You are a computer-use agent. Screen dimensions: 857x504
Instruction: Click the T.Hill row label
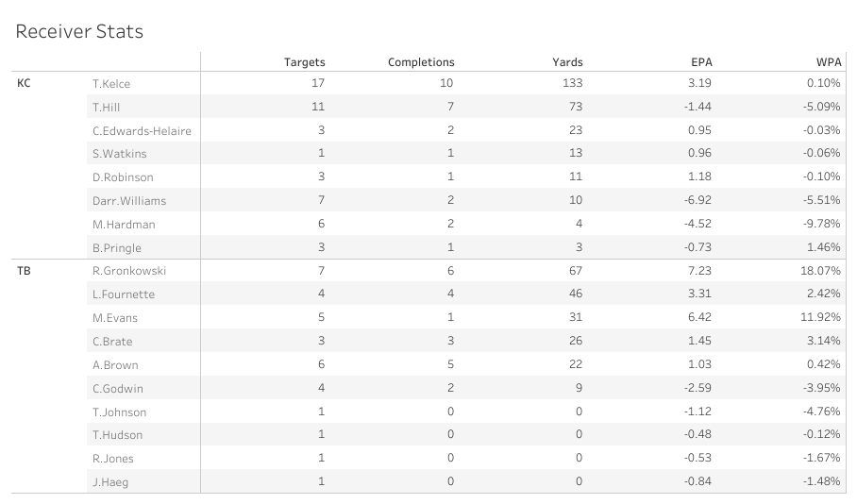(x=107, y=108)
